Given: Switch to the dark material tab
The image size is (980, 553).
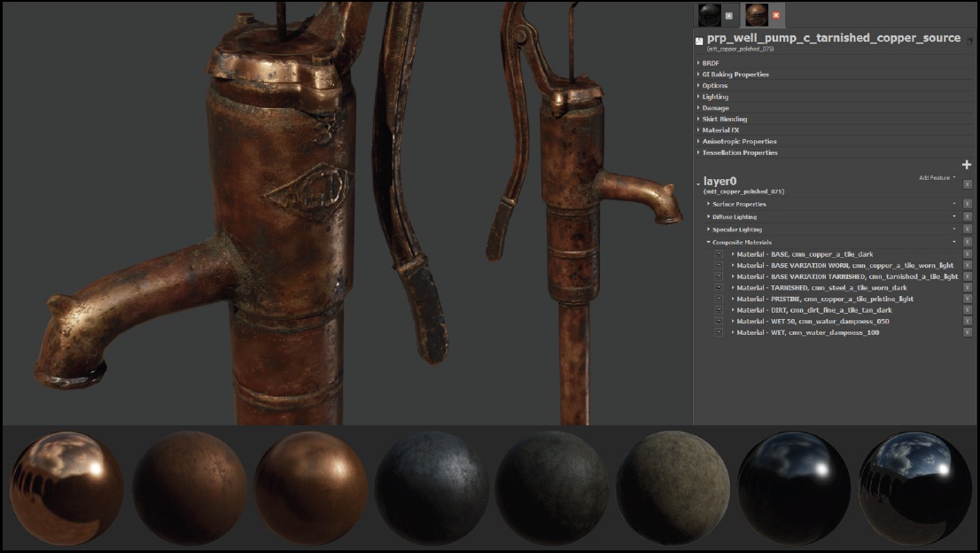Looking at the screenshot, I should [x=709, y=14].
